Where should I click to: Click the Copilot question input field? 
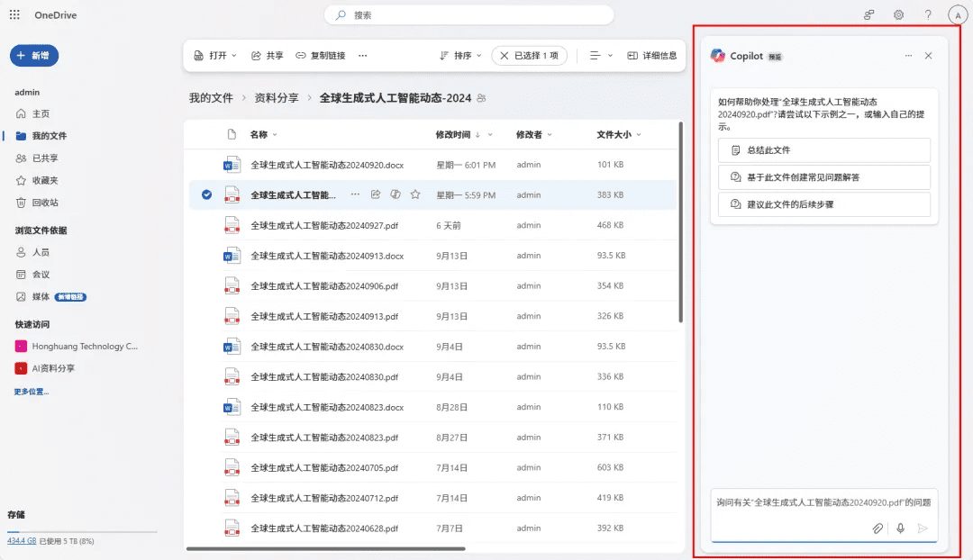click(x=824, y=515)
